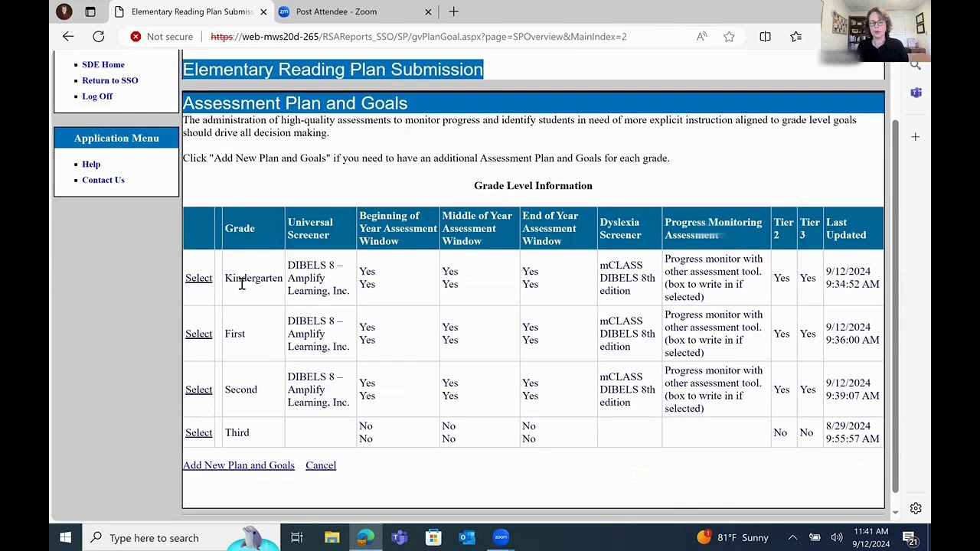This screenshot has width=980, height=551.
Task: Click the taskbar search box
Action: tap(180, 537)
